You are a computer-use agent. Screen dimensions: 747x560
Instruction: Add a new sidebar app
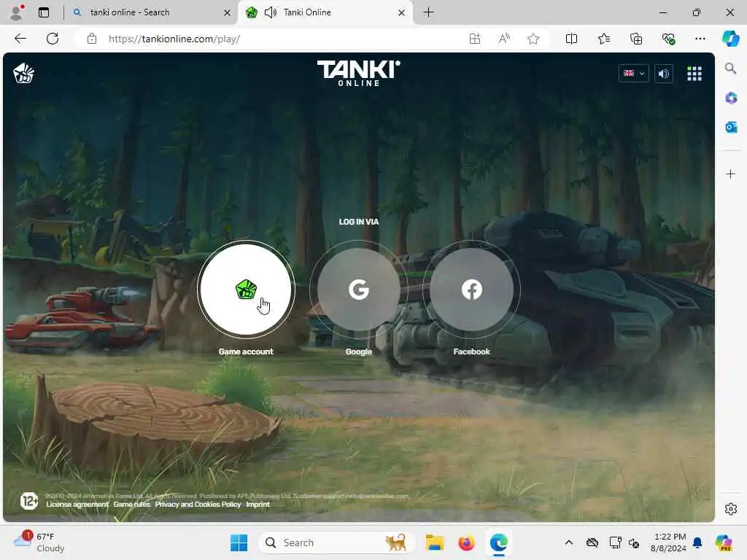[x=730, y=174]
